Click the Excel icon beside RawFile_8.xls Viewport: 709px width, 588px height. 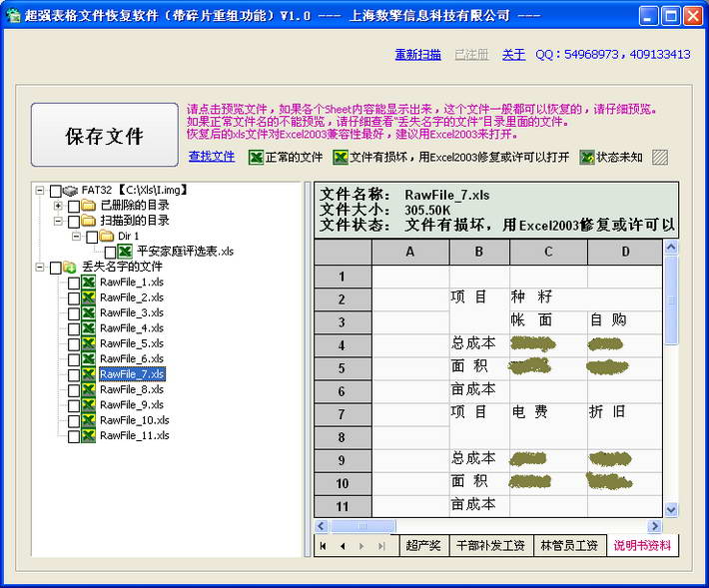88,389
